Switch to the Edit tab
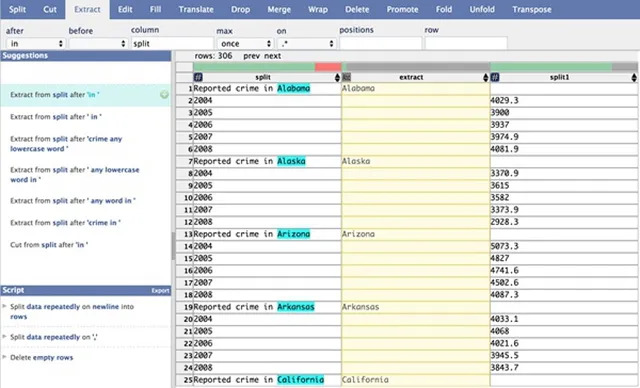 click(125, 9)
